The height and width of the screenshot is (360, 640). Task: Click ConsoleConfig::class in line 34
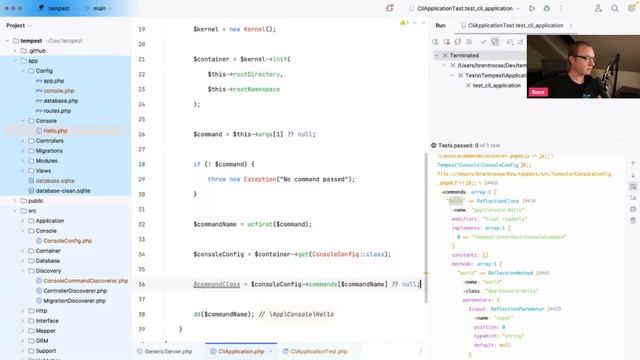pos(348,254)
